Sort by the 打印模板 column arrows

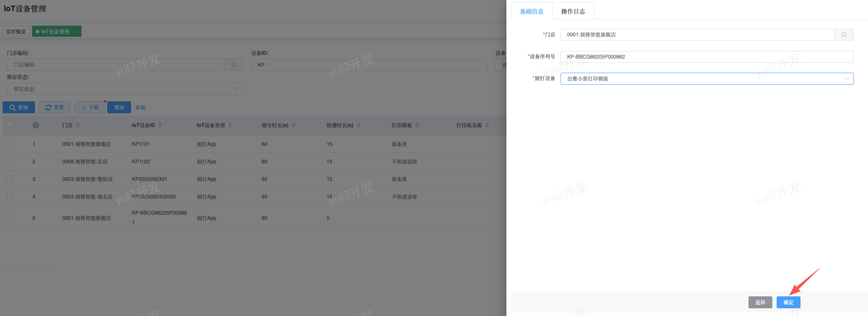(x=417, y=125)
